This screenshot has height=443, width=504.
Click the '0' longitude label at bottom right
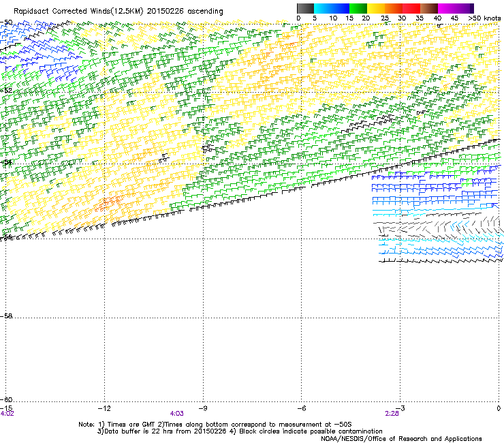[x=499, y=408]
